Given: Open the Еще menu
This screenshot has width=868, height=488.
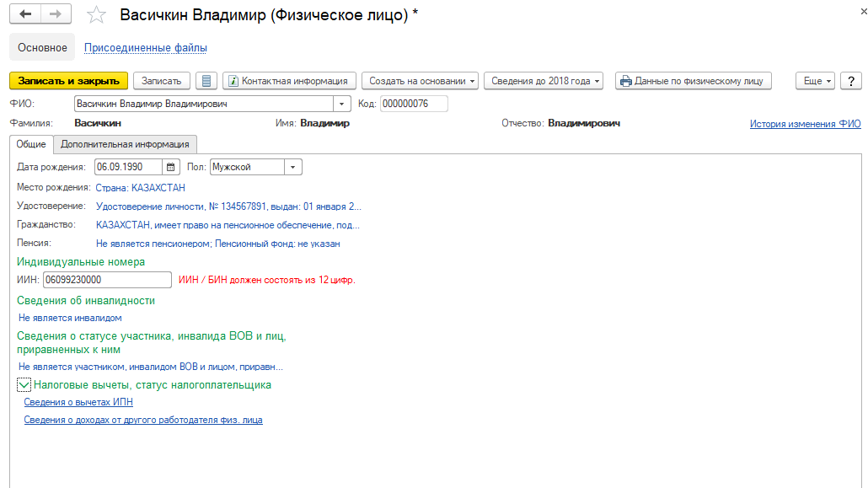Looking at the screenshot, I should coord(816,81).
